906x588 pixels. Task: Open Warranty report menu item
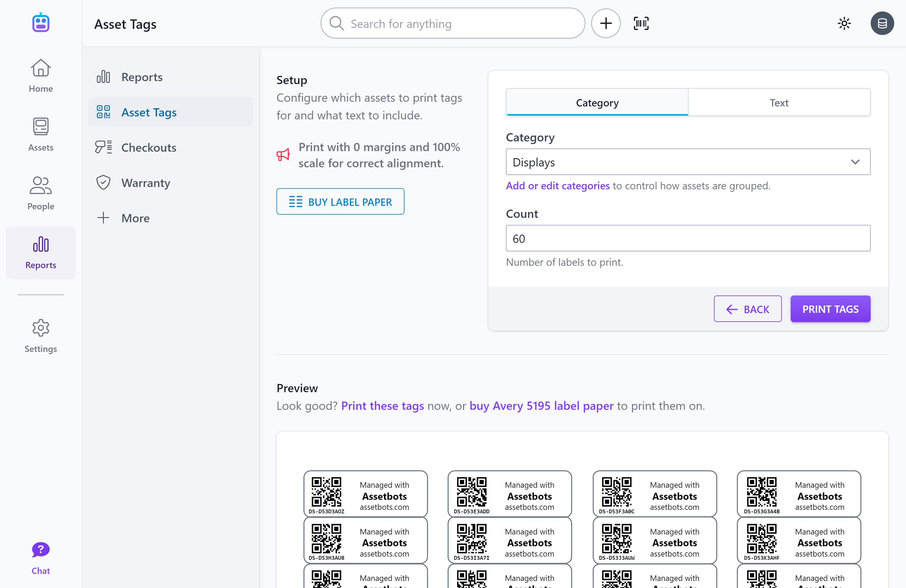pyautogui.click(x=171, y=183)
